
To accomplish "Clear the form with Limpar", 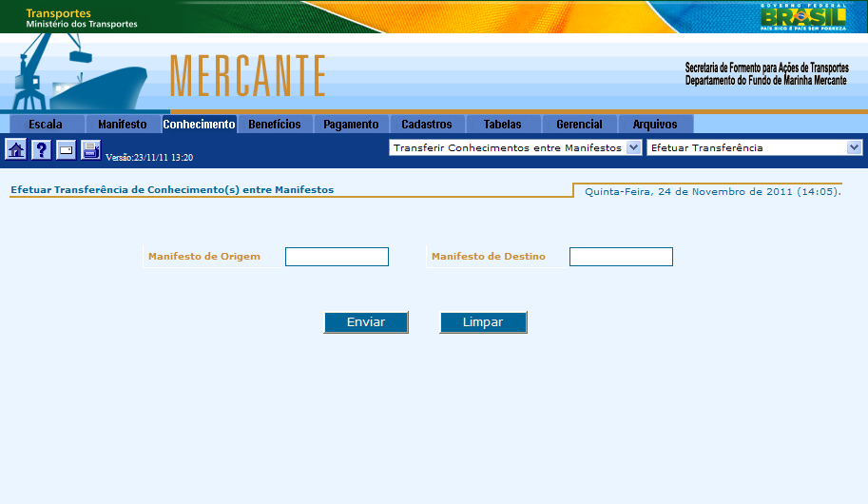I will [x=483, y=322].
